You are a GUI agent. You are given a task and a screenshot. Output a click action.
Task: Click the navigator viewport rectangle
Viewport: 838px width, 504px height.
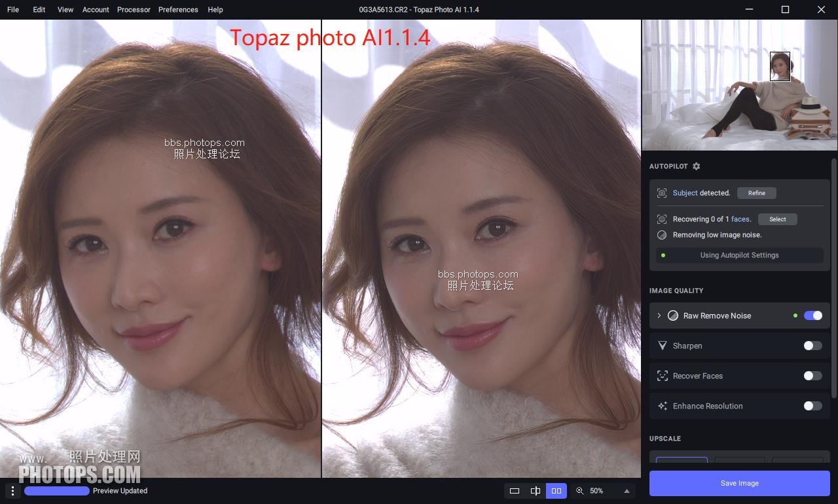pos(780,66)
